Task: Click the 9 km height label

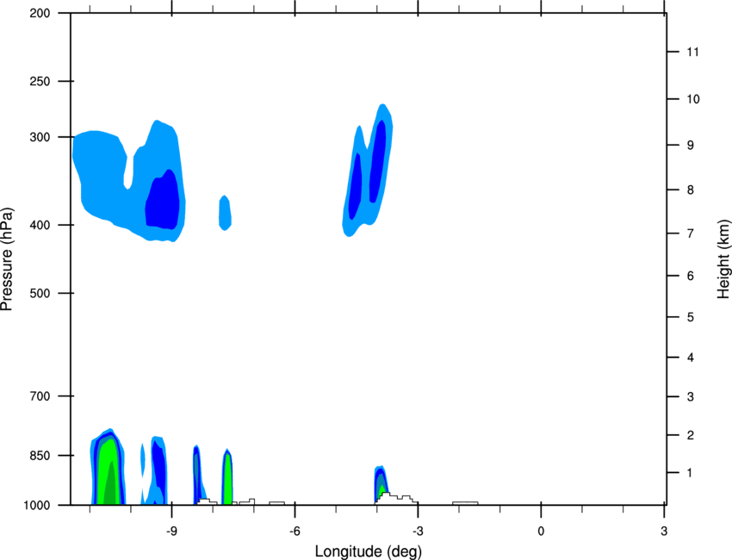Action: tap(691, 146)
